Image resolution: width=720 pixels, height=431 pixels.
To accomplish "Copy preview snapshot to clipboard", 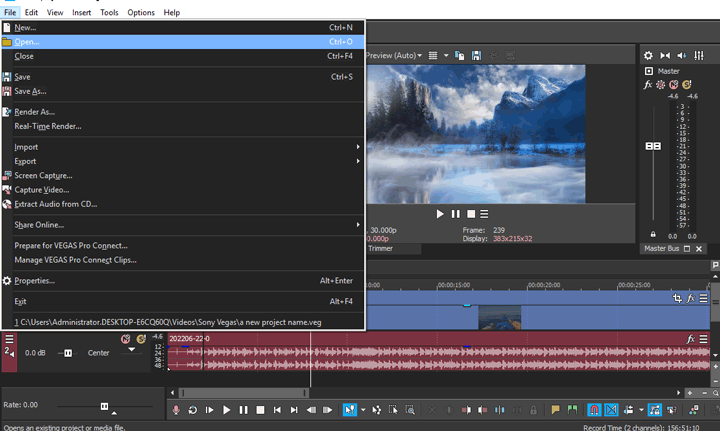I will 461,55.
